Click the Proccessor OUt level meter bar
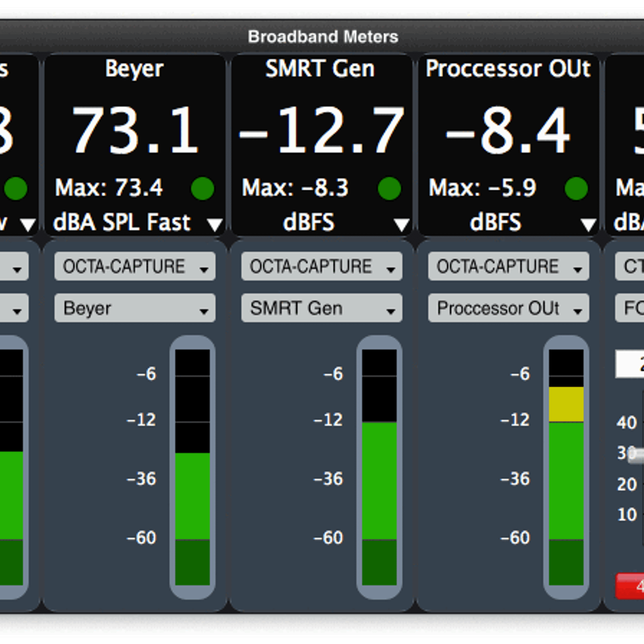Viewport: 644px width, 644px height. [566, 467]
